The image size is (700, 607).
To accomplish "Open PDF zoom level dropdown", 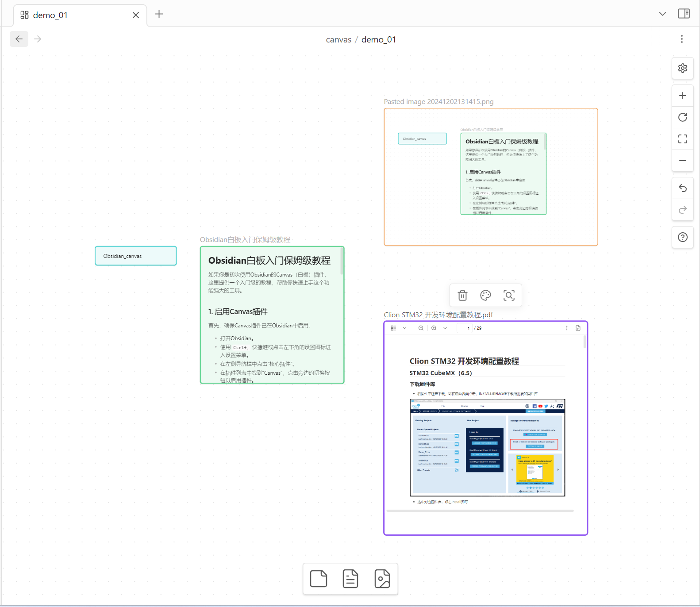I will coord(445,328).
